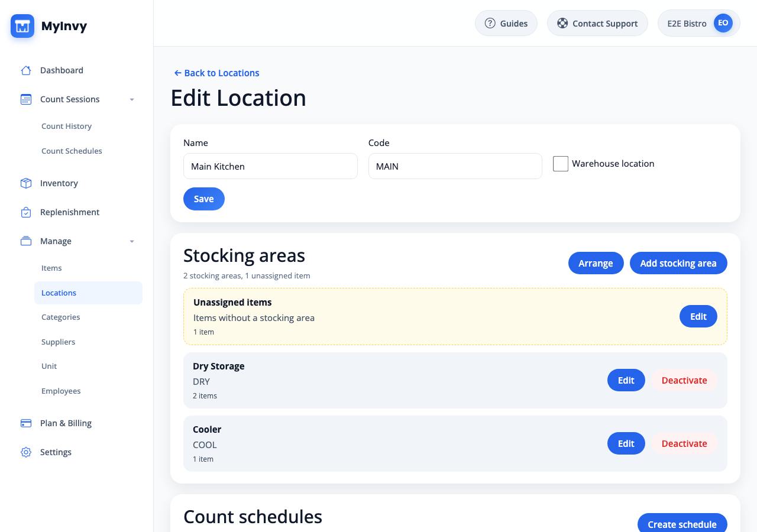Toggle the Warehouse location checkbox
The width and height of the screenshot is (757, 532).
[x=561, y=164]
